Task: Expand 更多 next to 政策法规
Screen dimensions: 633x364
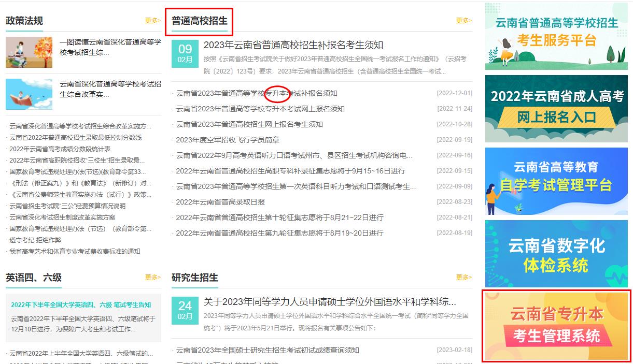Action: 152,21
